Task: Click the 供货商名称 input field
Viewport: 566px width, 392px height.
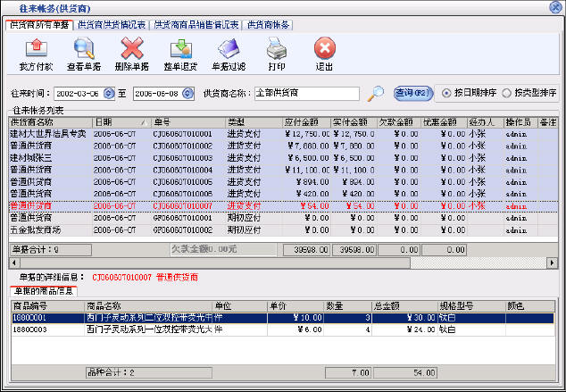Action: tap(305, 93)
